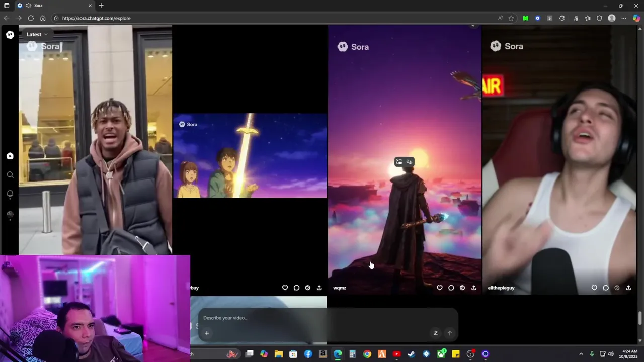
Task: Open the Extensions puzzle menu
Action: coord(562,18)
